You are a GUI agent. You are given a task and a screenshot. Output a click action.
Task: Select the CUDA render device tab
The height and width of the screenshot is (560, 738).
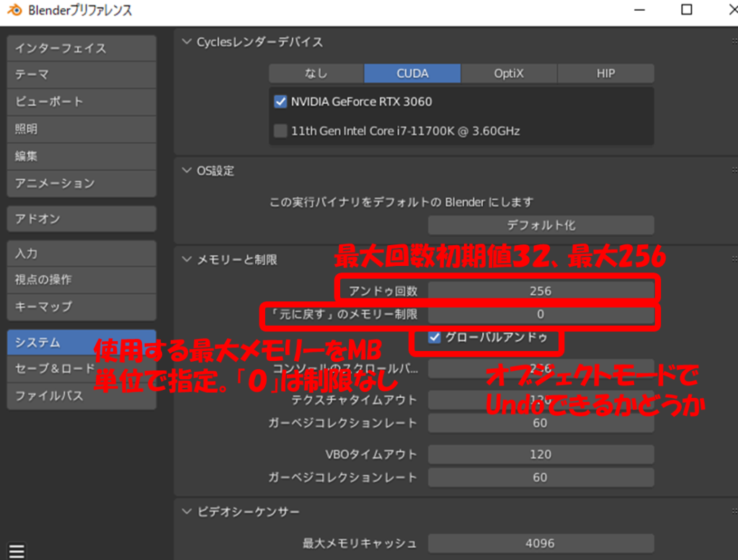412,74
